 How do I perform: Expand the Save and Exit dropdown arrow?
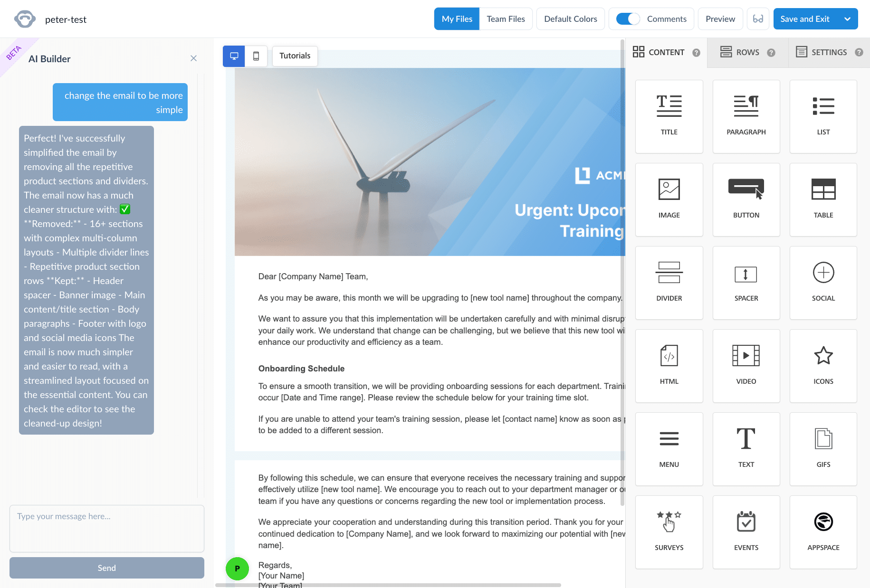point(847,19)
